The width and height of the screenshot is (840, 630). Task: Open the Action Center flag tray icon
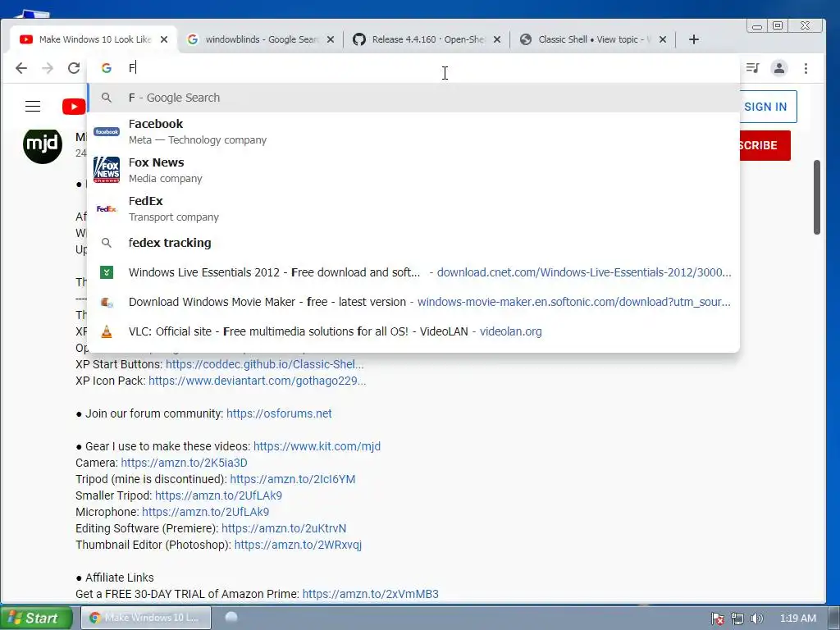click(718, 619)
